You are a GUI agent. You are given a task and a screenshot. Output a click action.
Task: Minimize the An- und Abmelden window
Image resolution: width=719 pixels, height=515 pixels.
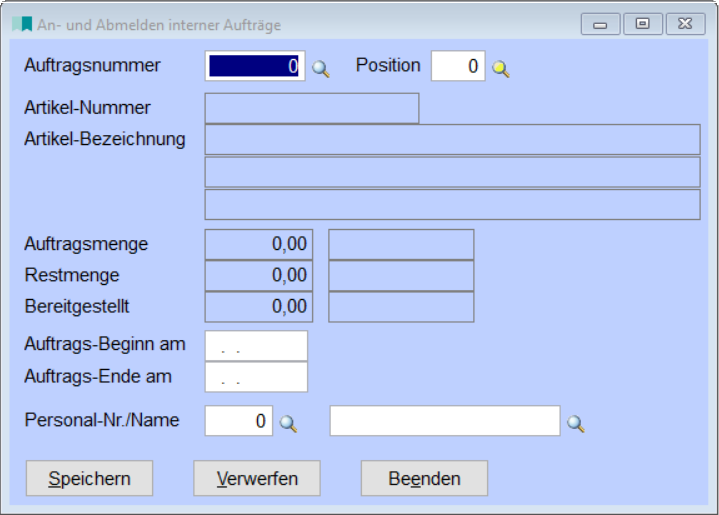[x=600, y=24]
